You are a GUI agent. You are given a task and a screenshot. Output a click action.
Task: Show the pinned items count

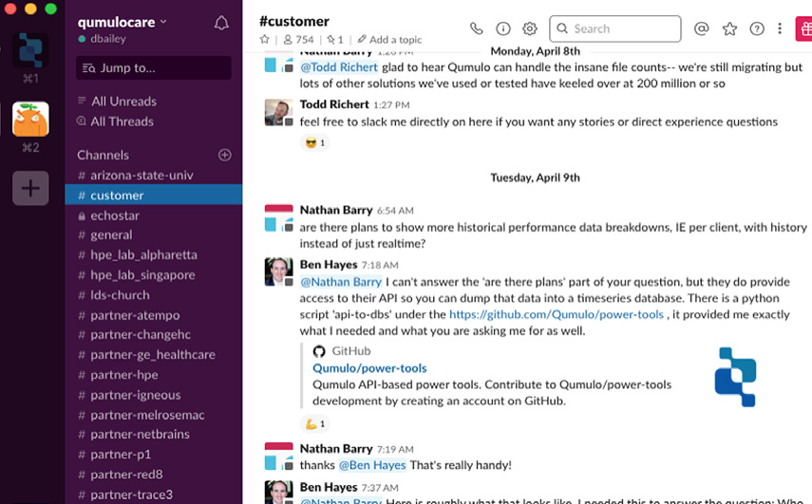click(x=335, y=39)
